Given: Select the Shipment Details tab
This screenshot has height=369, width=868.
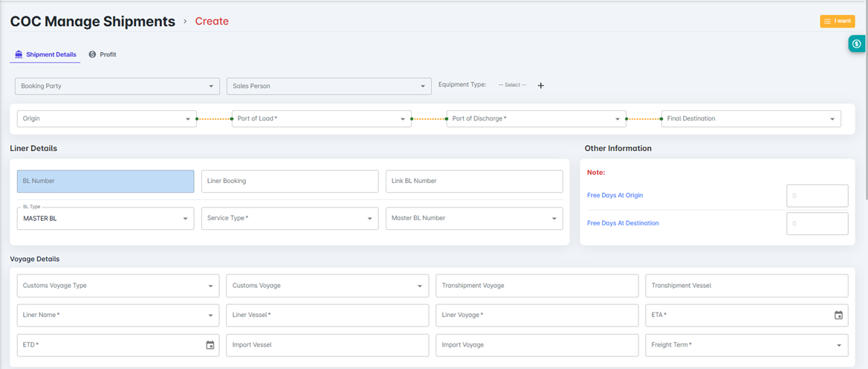Looking at the screenshot, I should pyautogui.click(x=45, y=54).
